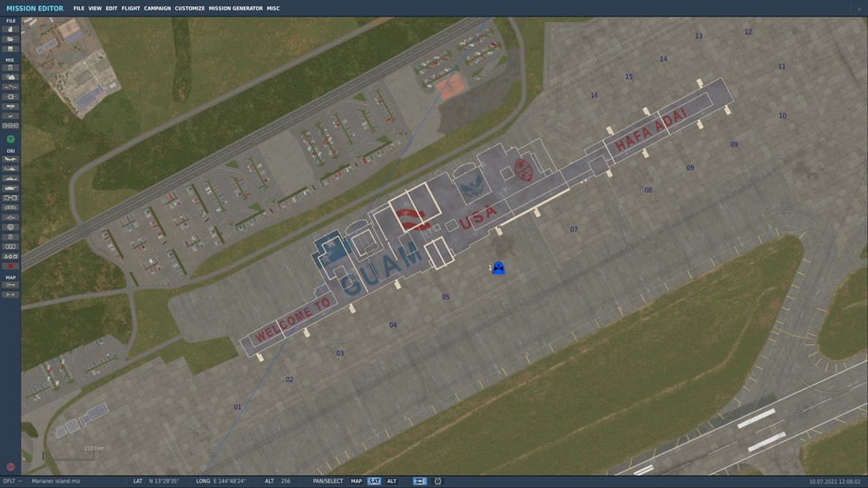Click the save mission disk icon

pyautogui.click(x=10, y=49)
